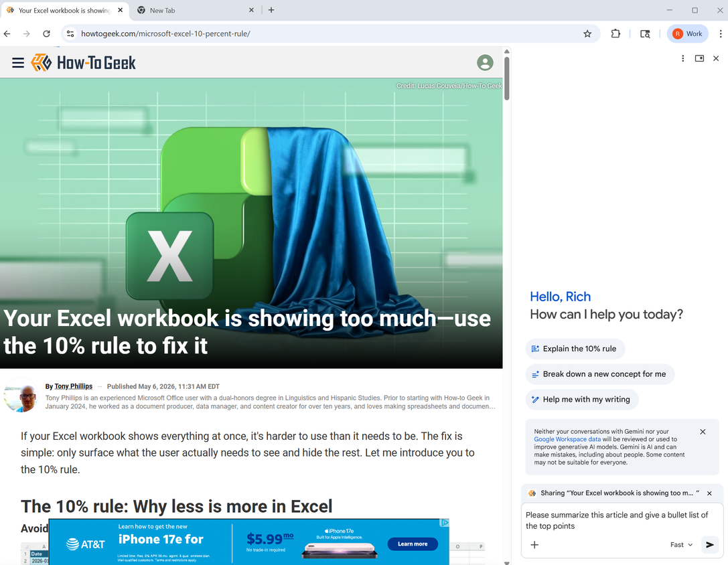The image size is (728, 565).
Task: Close the Excel workbook article tab
Action: click(121, 10)
